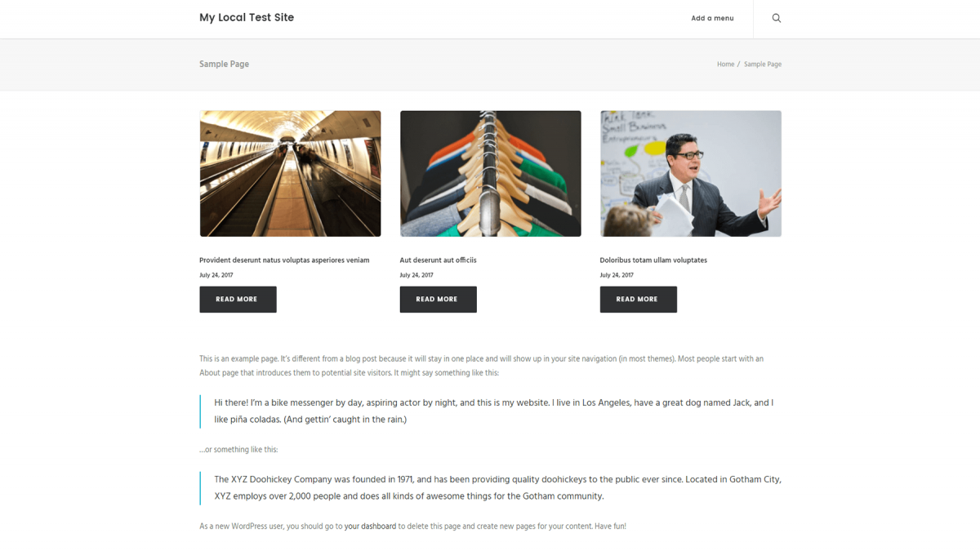Open the escalator tunnel thumbnail
This screenshot has height=551, width=980.
coord(290,174)
